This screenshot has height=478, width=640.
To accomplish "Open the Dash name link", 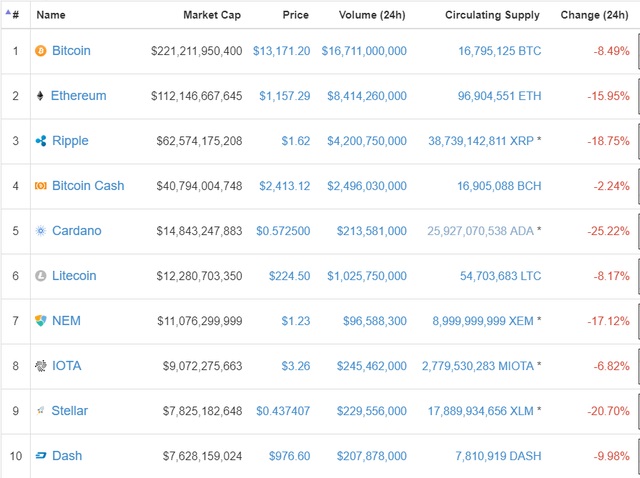I will (67, 456).
